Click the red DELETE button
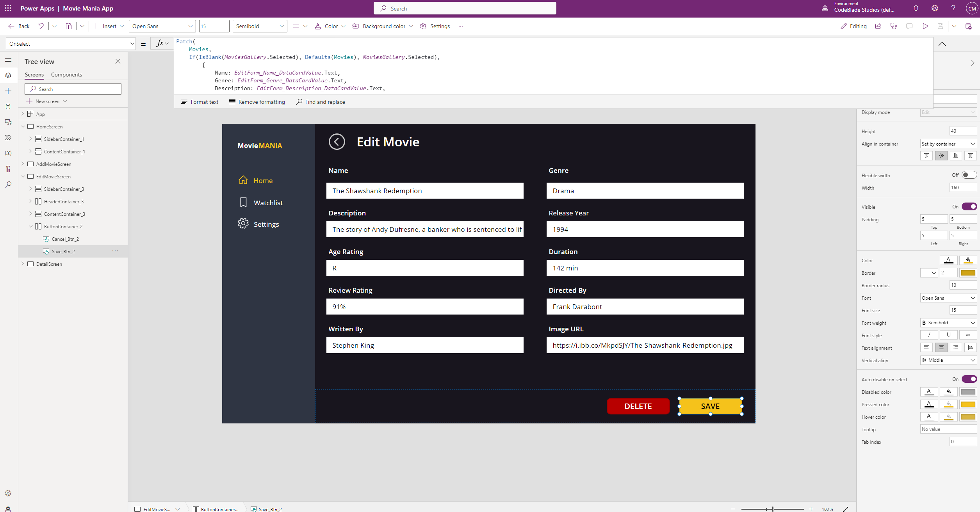The height and width of the screenshot is (512, 980). [638, 406]
